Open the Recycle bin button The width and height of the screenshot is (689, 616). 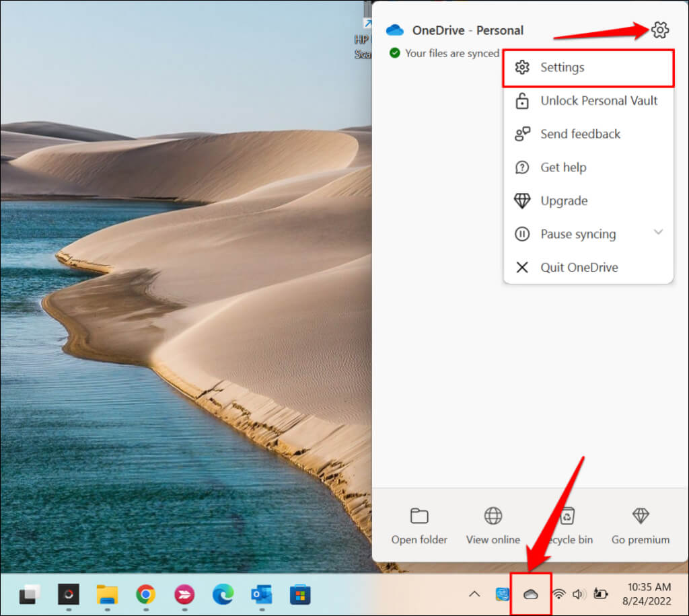coord(567,526)
